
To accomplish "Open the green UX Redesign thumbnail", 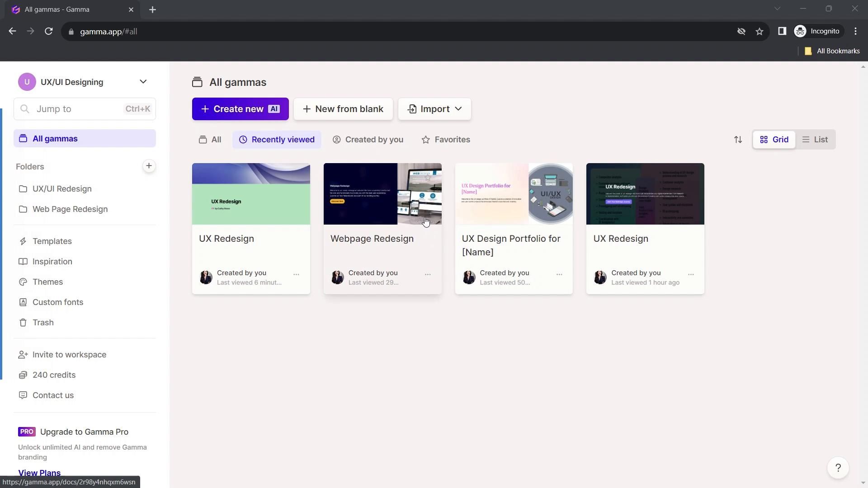I will (x=251, y=194).
